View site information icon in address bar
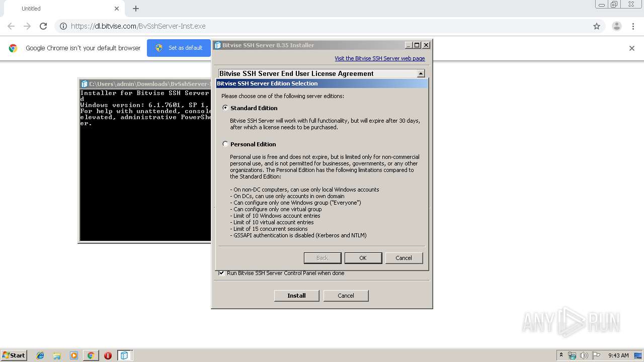This screenshot has width=644, height=362. 63,26
